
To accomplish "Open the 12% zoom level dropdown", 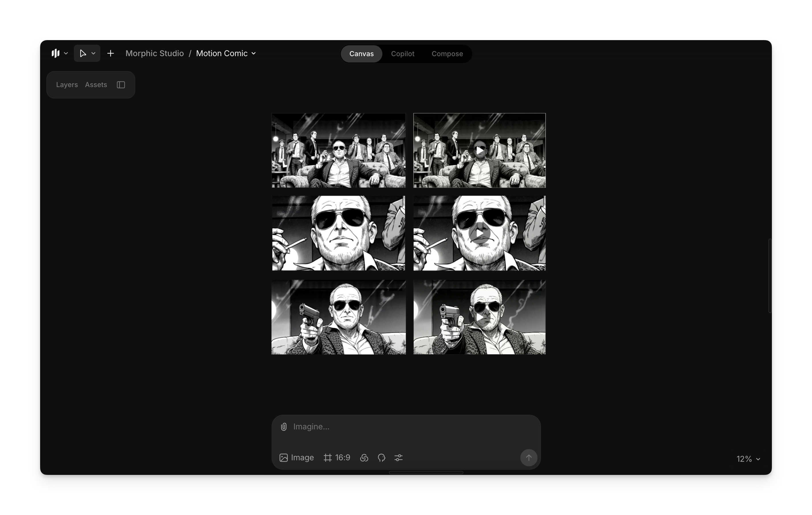I will [748, 459].
